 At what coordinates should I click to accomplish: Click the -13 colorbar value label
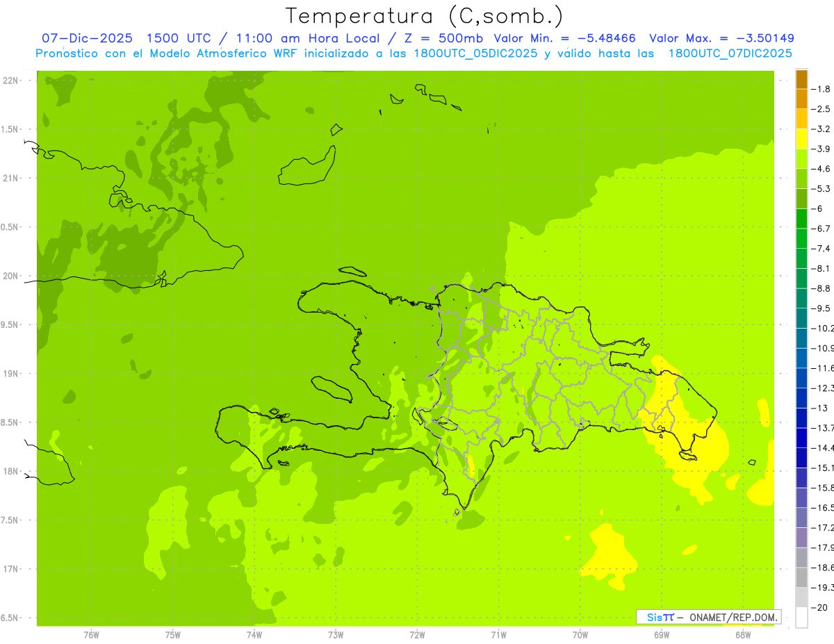(x=821, y=408)
